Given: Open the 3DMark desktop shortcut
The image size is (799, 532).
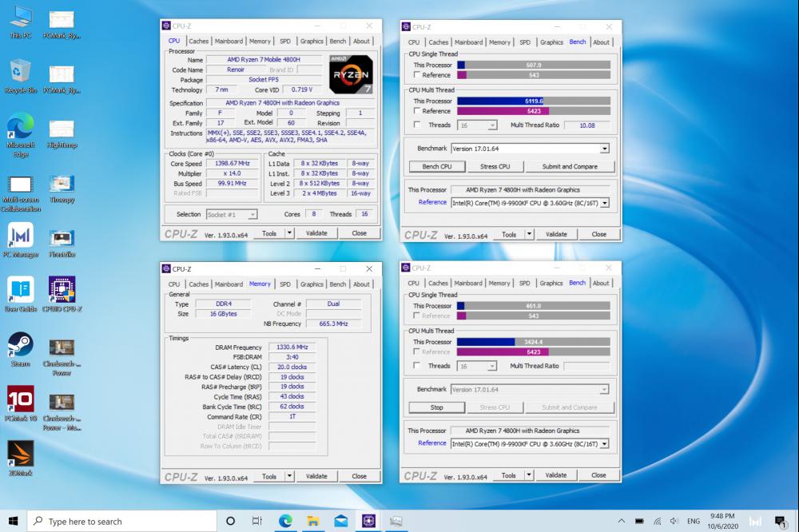Looking at the screenshot, I should tap(21, 459).
